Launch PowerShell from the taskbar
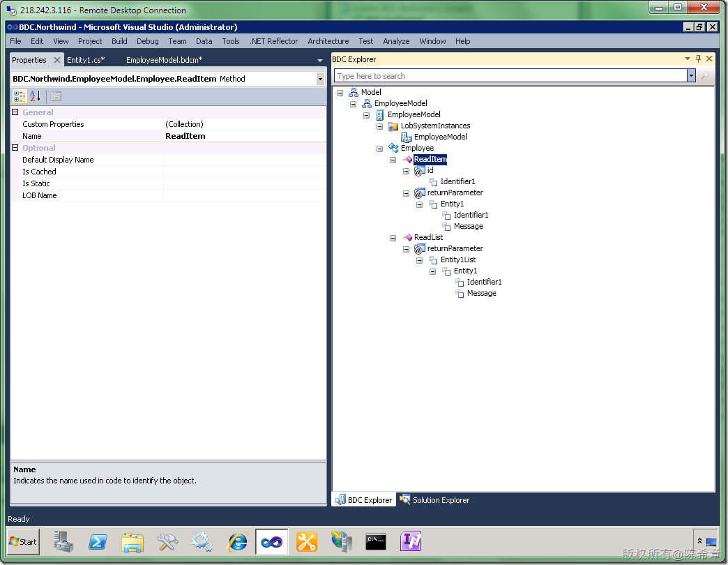Image resolution: width=728 pixels, height=565 pixels. point(98,542)
